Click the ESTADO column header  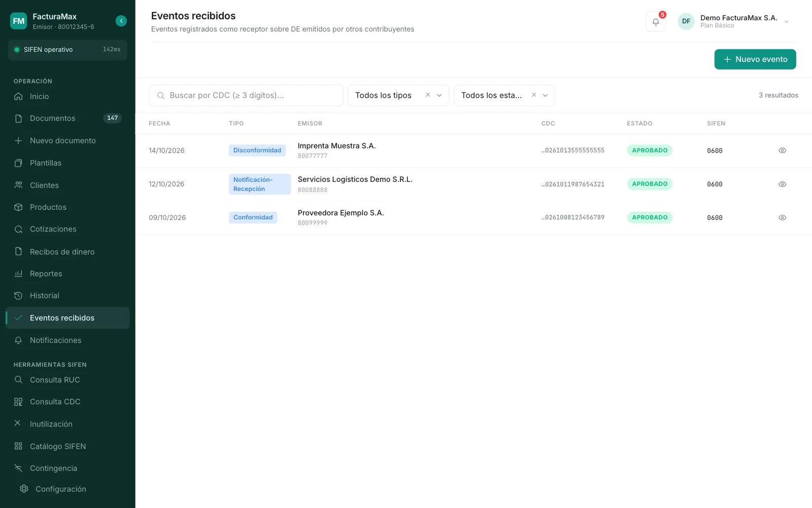639,123
